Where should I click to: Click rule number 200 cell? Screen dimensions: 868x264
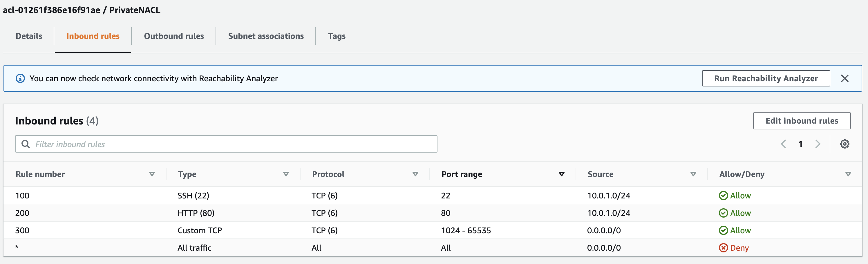[x=22, y=213]
